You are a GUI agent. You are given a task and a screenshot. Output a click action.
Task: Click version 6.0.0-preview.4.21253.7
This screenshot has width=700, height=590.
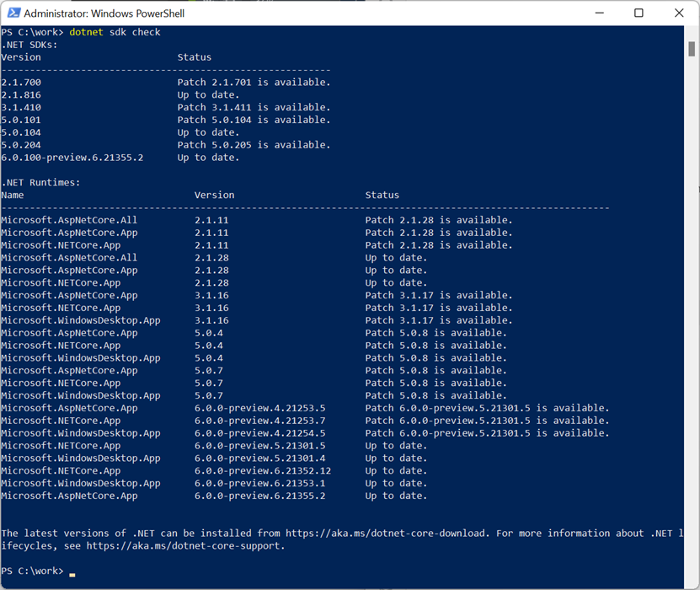(259, 421)
